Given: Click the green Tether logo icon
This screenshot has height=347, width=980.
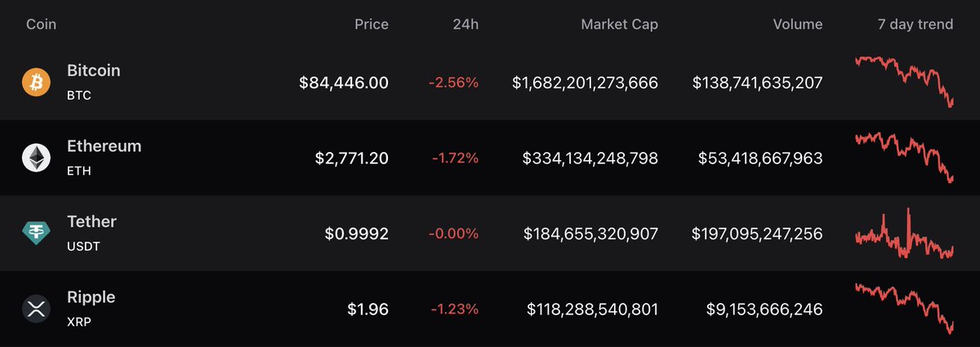Looking at the screenshot, I should (x=36, y=234).
